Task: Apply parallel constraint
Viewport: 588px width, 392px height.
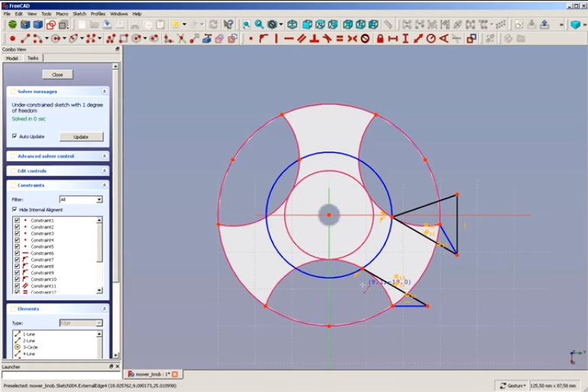Action: (302, 38)
